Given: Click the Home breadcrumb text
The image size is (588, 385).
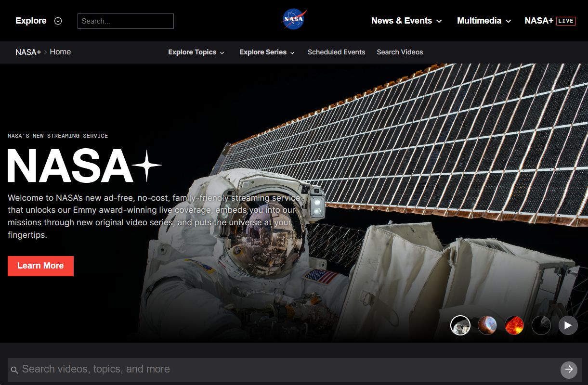Looking at the screenshot, I should (60, 52).
